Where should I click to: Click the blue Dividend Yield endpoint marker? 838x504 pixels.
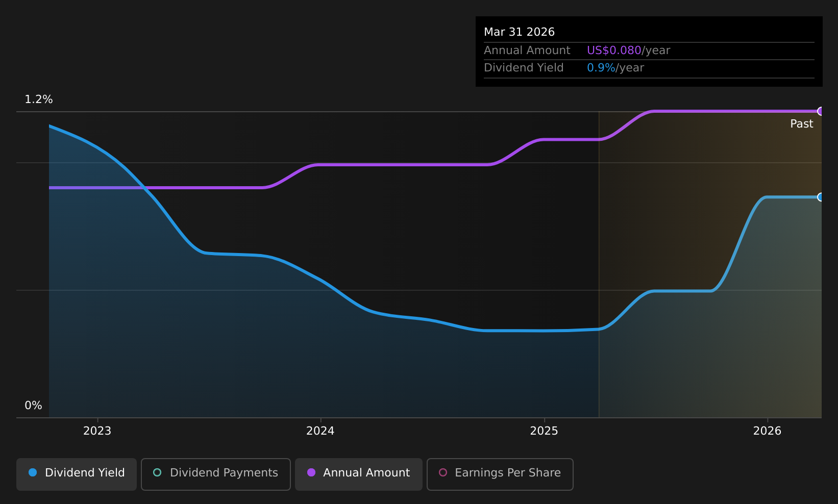click(x=821, y=197)
